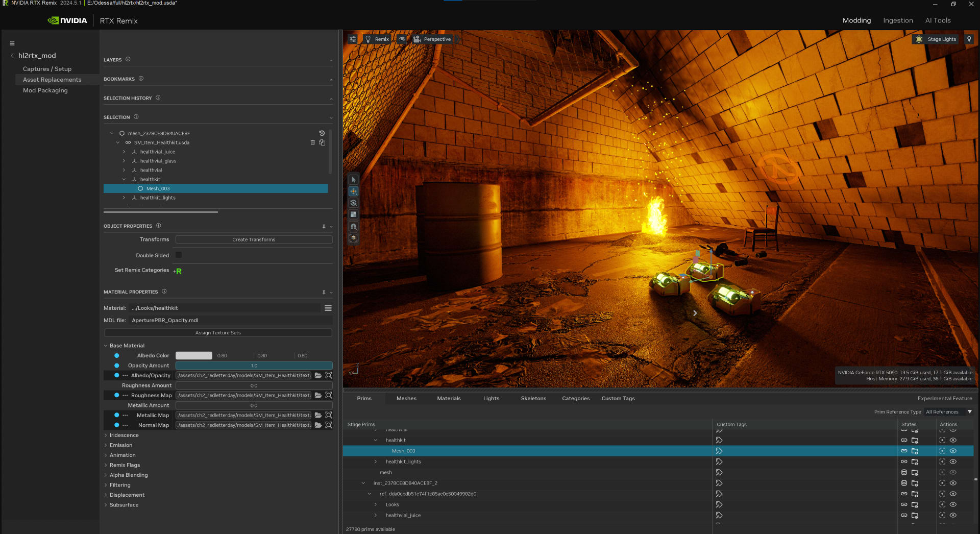This screenshot has width=980, height=534.
Task: Restore original mesh_2378CE8D840ACEBF via reset icon
Action: point(322,133)
